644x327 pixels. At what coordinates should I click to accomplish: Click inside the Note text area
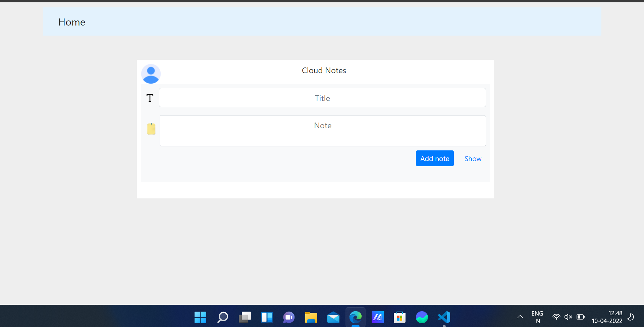[322, 131]
